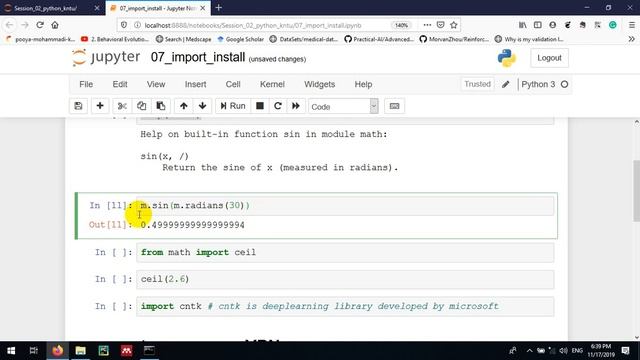Open the Edit menu
The height and width of the screenshot is (360, 640).
(120, 84)
